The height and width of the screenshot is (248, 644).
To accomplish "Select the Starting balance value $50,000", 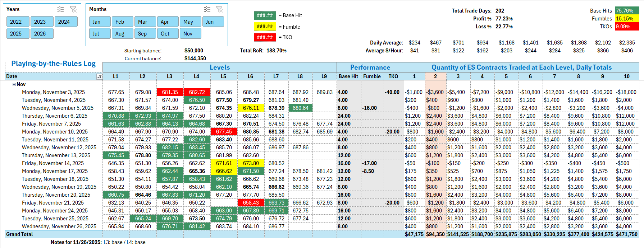I will click(x=193, y=51).
